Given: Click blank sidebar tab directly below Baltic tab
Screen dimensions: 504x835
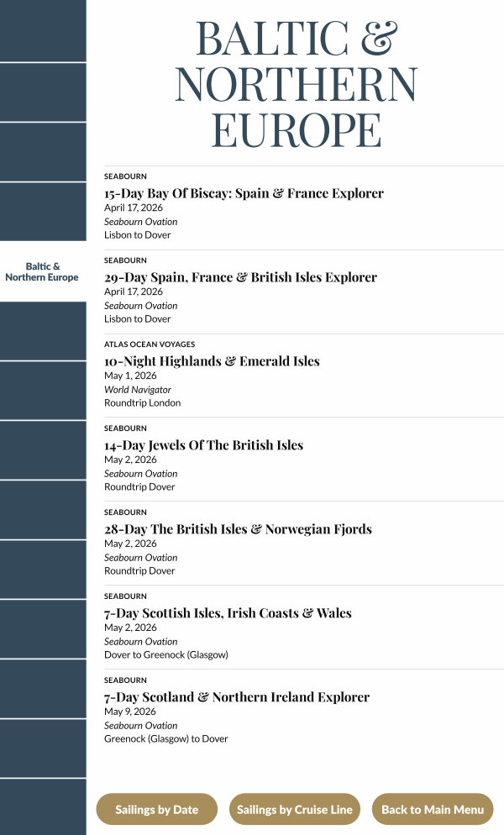Looking at the screenshot, I should [x=42, y=331].
